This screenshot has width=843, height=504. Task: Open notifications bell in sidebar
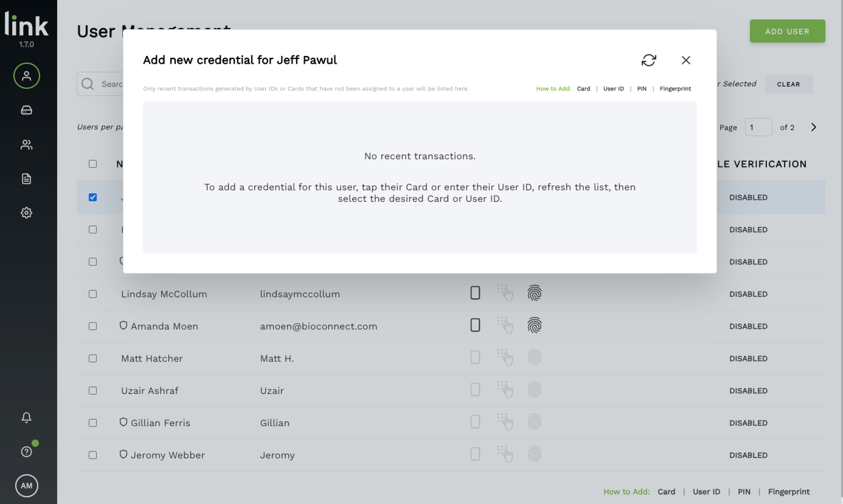click(26, 417)
